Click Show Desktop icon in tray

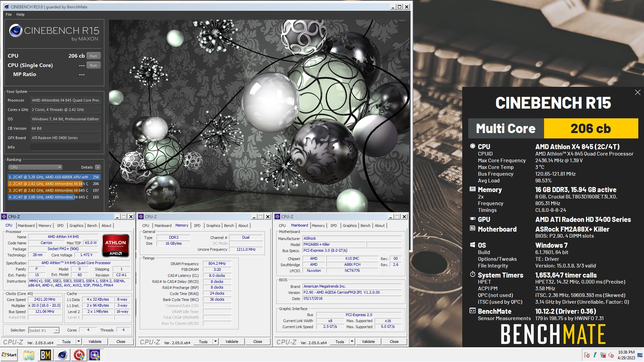click(640, 355)
